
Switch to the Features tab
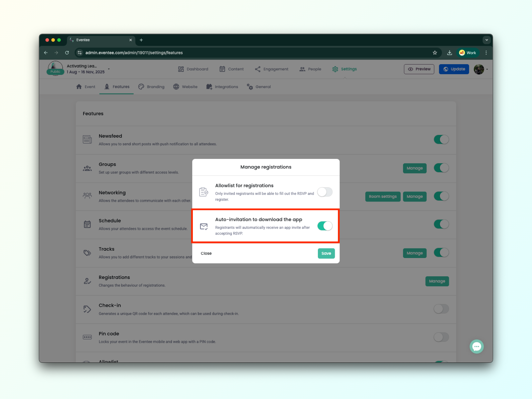click(117, 87)
